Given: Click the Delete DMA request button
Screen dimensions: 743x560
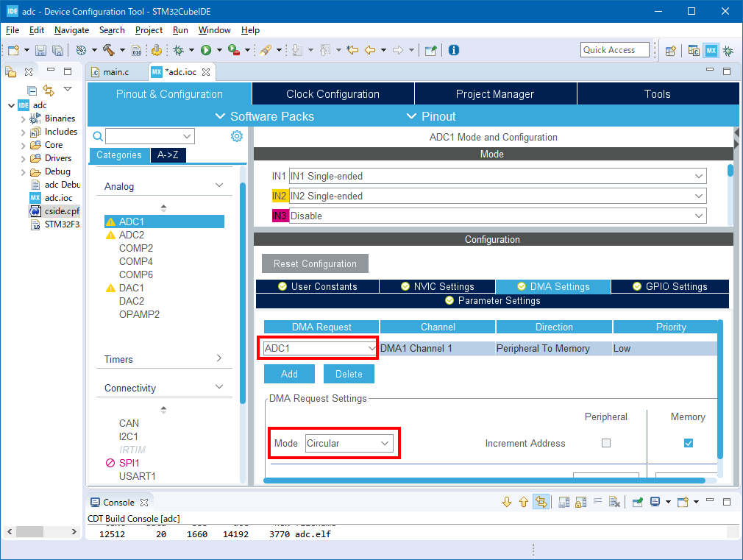Looking at the screenshot, I should 349,374.
